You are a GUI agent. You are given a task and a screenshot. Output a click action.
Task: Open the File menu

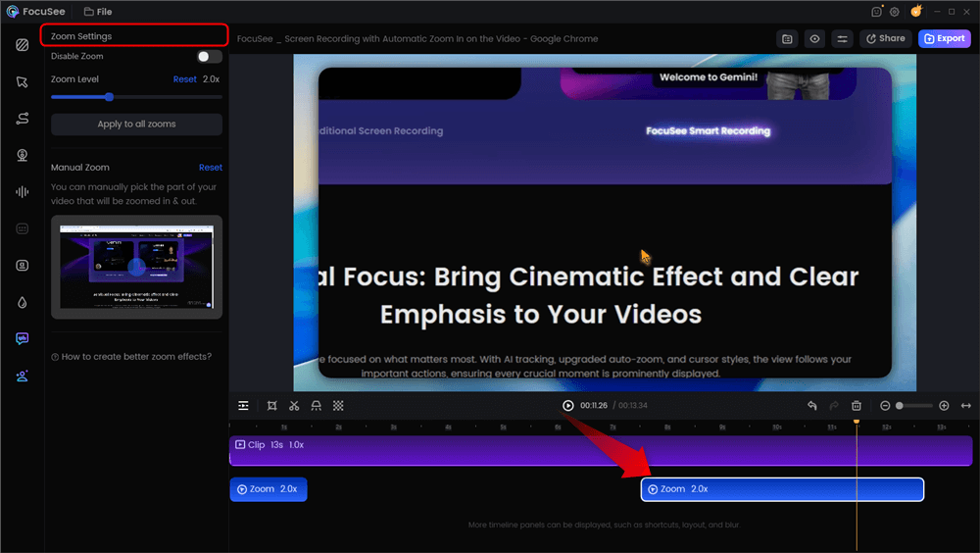[x=98, y=12]
